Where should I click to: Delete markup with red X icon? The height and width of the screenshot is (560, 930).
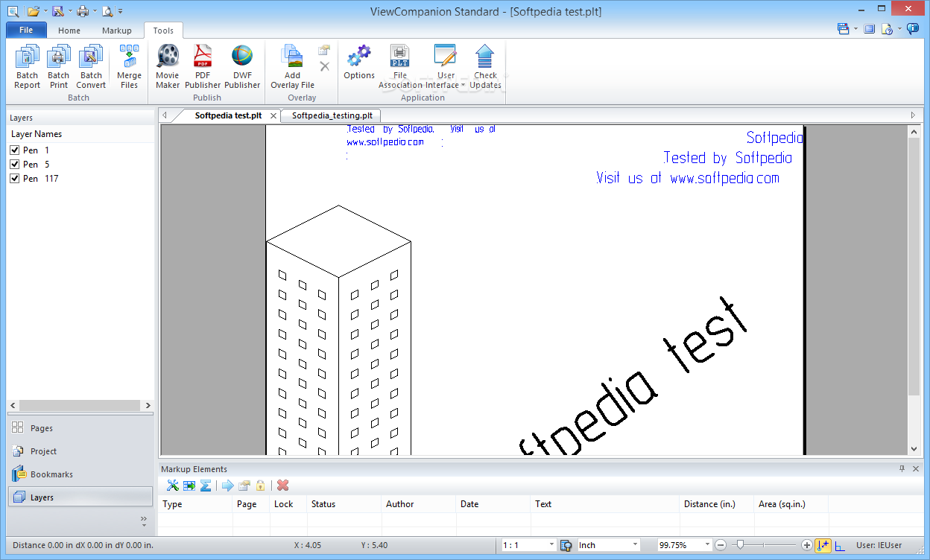point(283,486)
